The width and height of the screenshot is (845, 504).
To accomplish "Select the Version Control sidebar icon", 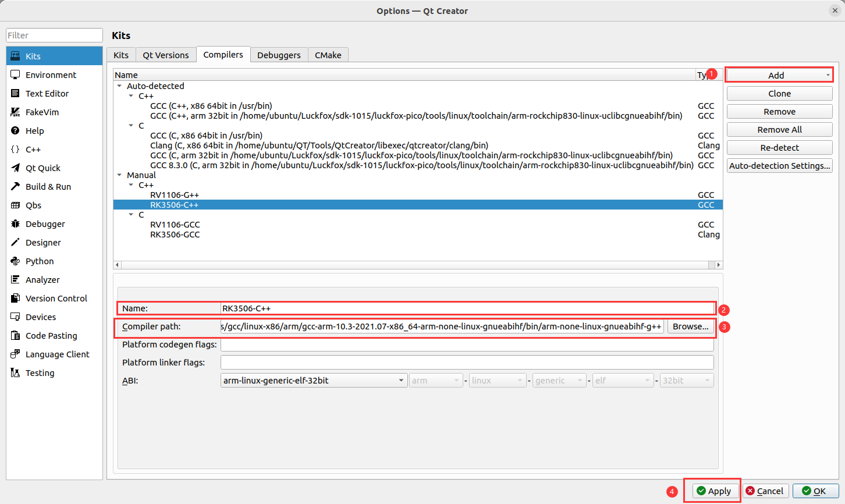I will [15, 299].
